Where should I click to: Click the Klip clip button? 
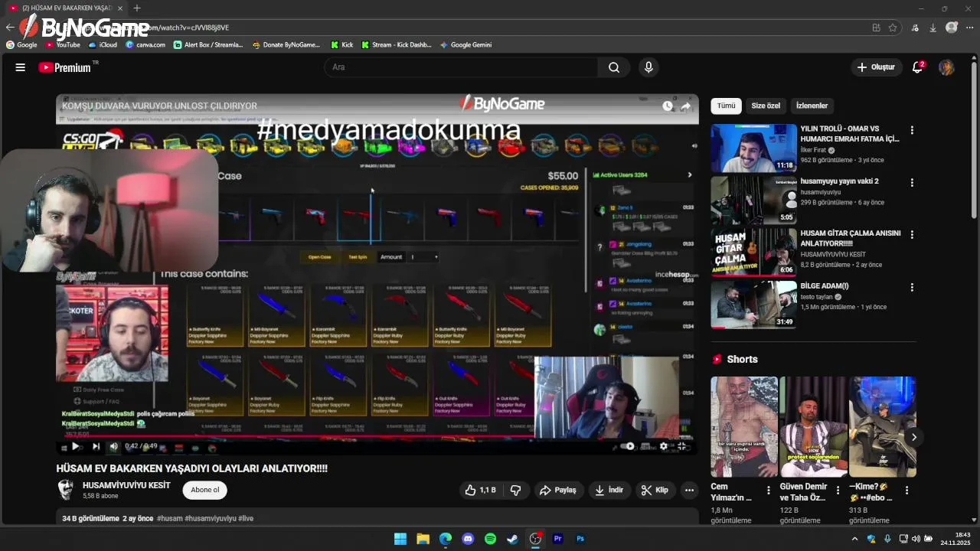(655, 490)
